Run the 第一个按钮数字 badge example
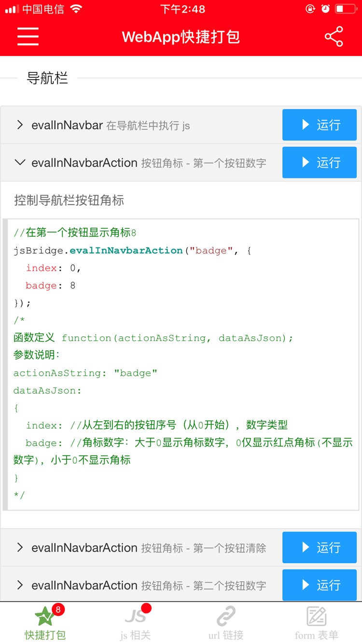 pos(320,162)
